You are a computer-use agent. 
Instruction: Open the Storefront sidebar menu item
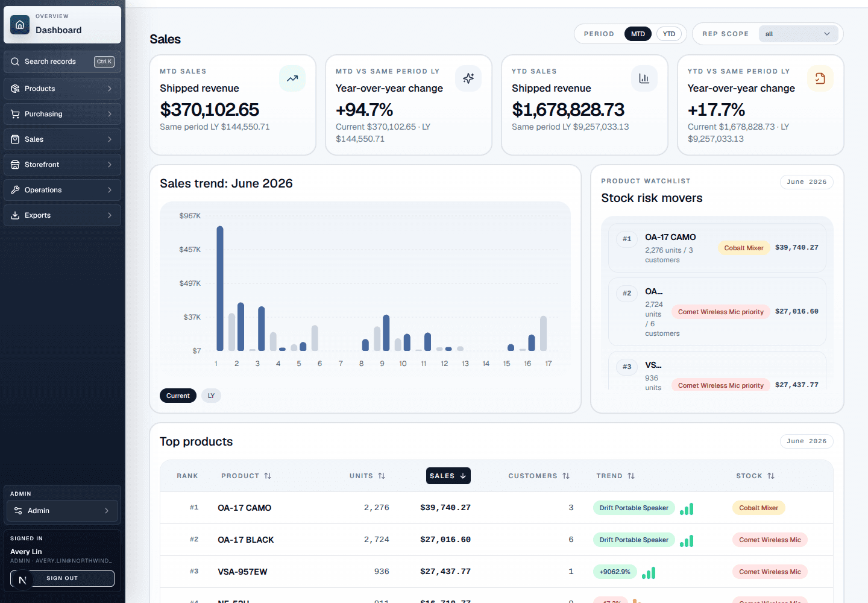pyautogui.click(x=63, y=165)
